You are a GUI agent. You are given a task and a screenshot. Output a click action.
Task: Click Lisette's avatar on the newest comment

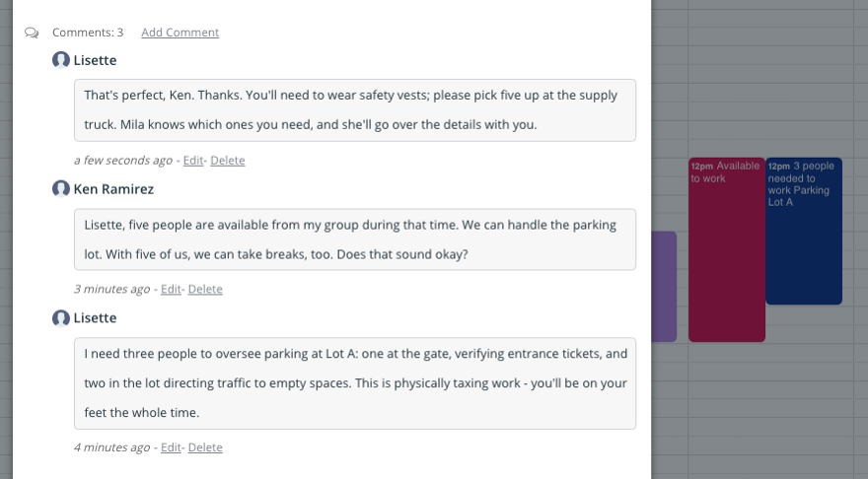pyautogui.click(x=61, y=60)
